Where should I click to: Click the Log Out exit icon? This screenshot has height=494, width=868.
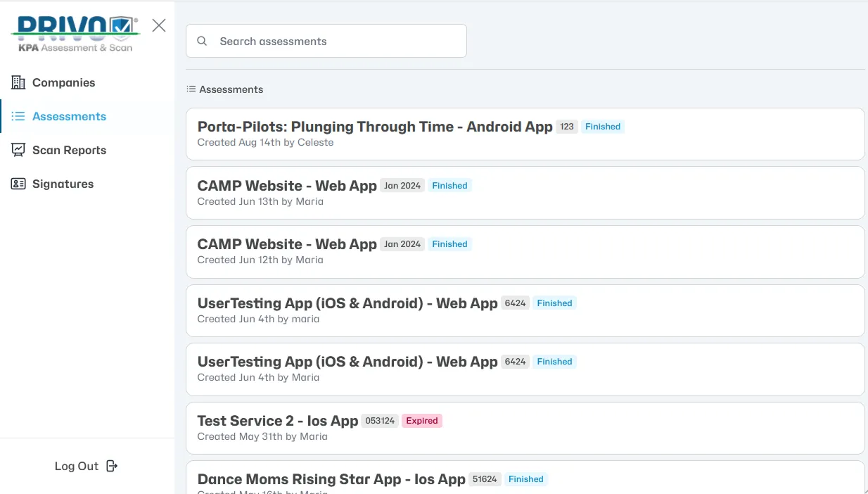coord(111,465)
